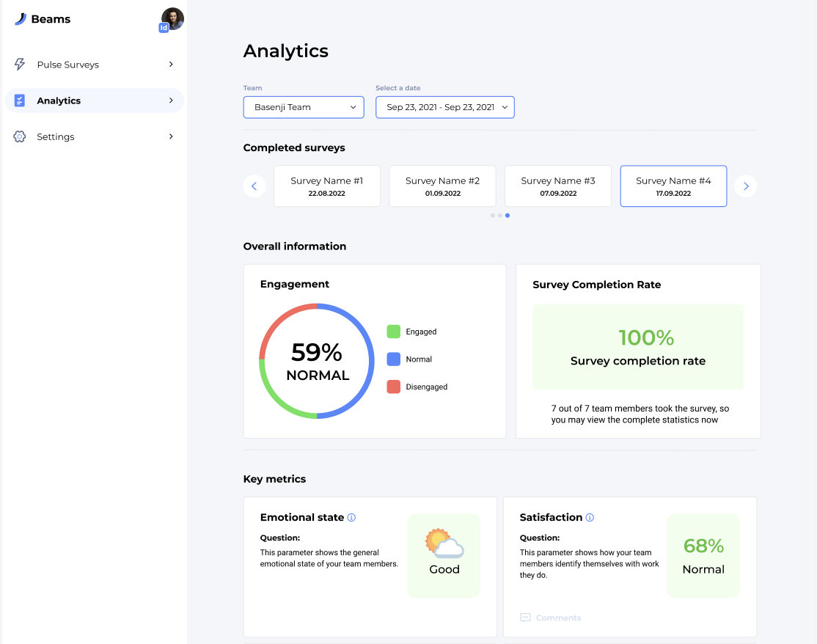Click the Settings gear icon
The height and width of the screenshot is (644, 817).
20,137
